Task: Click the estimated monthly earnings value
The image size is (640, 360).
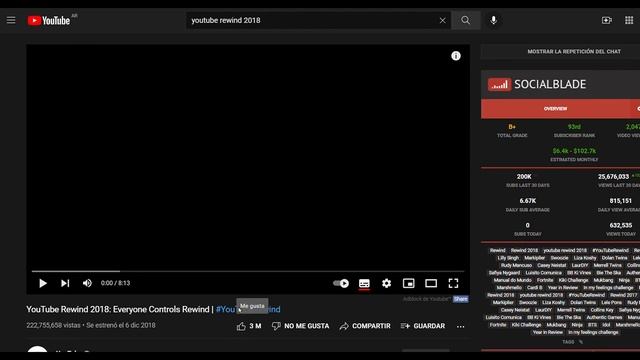Action: point(574,151)
